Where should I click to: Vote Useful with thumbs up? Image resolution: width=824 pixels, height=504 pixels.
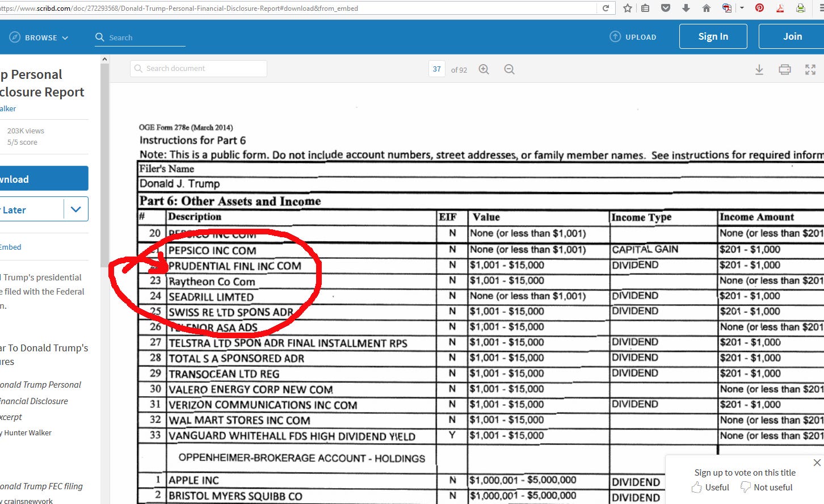point(711,487)
